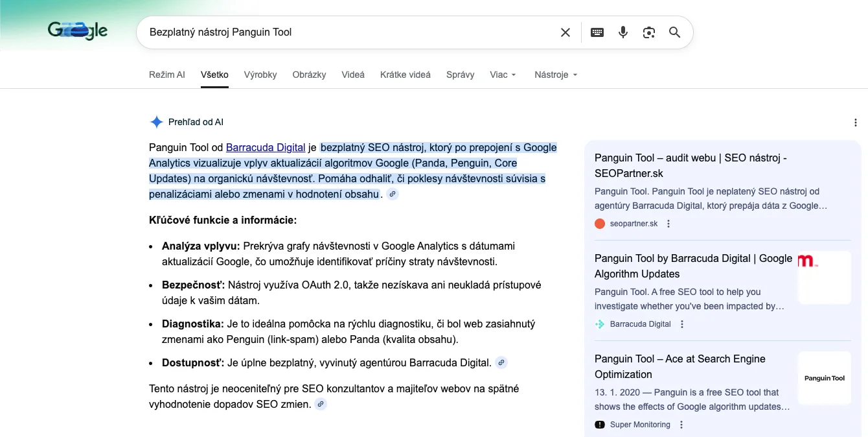Viewport: 868px width, 437px height.
Task: Click the magnifying glass search button
Action: click(674, 32)
